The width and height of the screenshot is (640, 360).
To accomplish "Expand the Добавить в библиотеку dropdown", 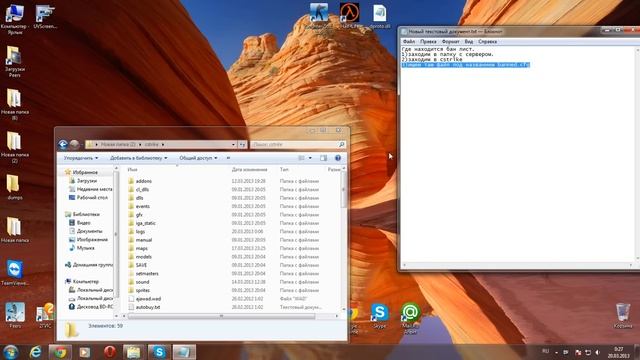I will pyautogui.click(x=138, y=158).
